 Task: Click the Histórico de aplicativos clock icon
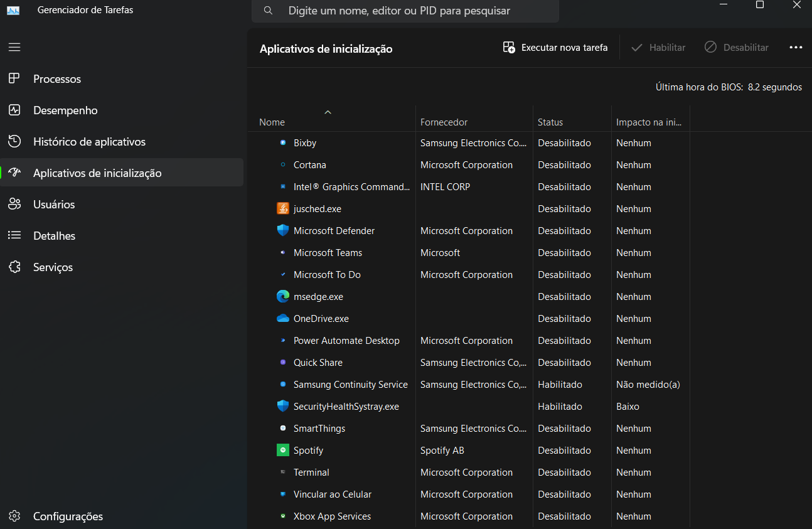(14, 141)
